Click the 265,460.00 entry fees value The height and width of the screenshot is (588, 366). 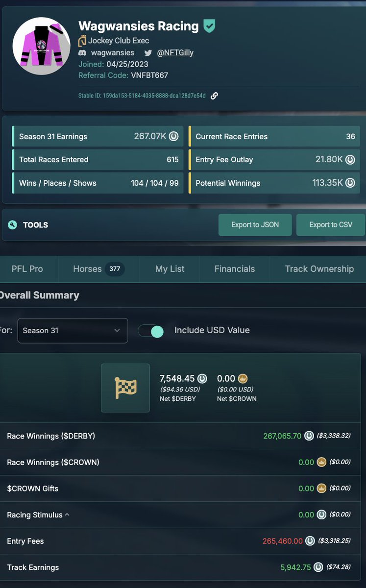click(283, 541)
